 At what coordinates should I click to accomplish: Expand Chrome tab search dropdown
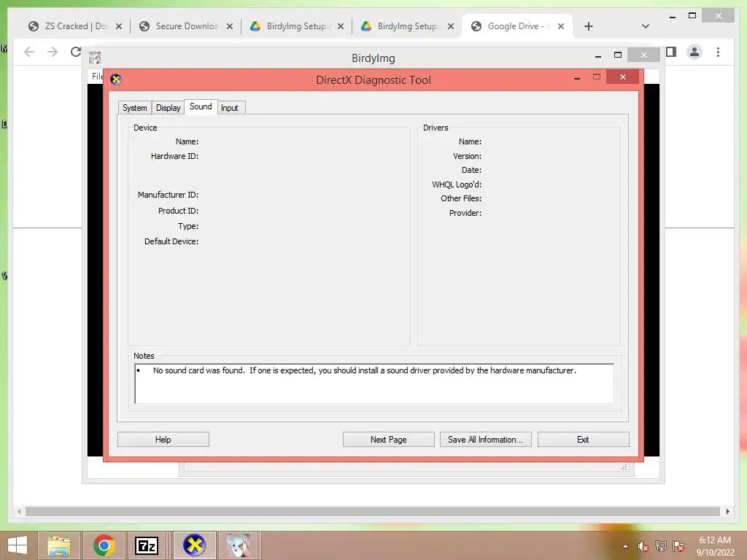pyautogui.click(x=646, y=26)
